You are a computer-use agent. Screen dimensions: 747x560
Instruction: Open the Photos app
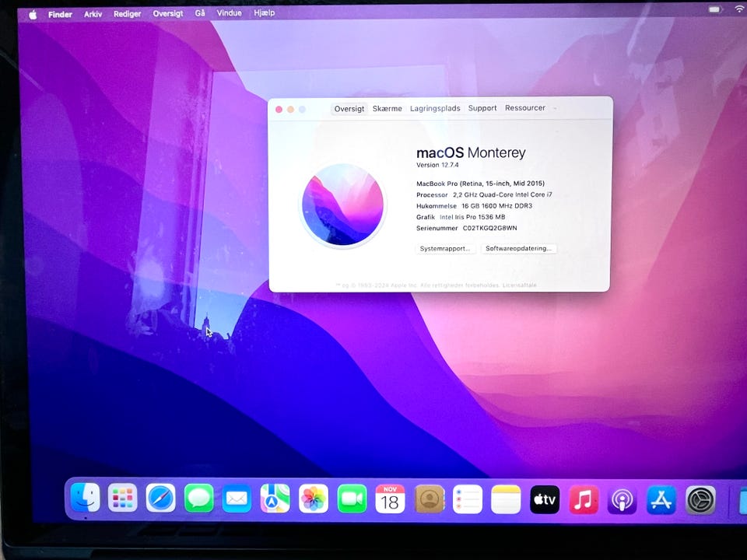pyautogui.click(x=314, y=499)
